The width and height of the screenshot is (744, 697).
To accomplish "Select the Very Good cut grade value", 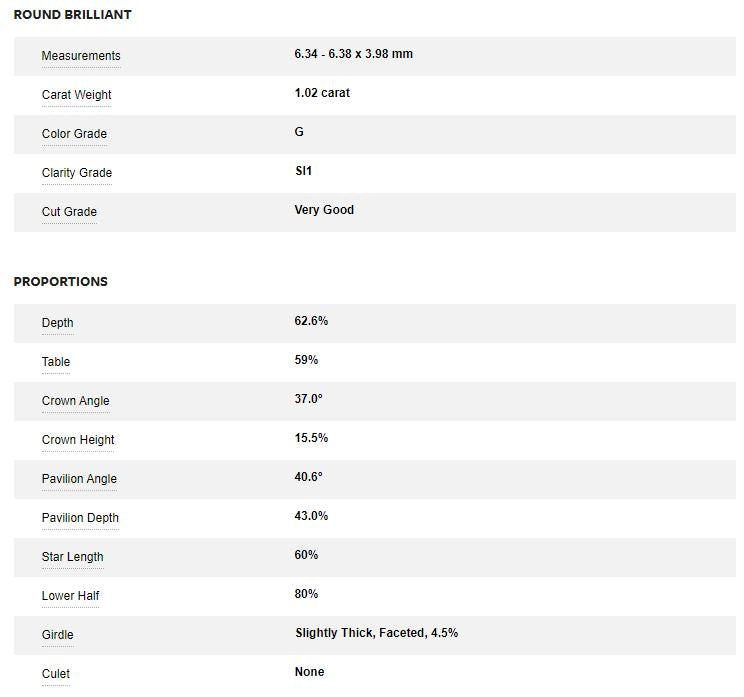I will pos(324,210).
